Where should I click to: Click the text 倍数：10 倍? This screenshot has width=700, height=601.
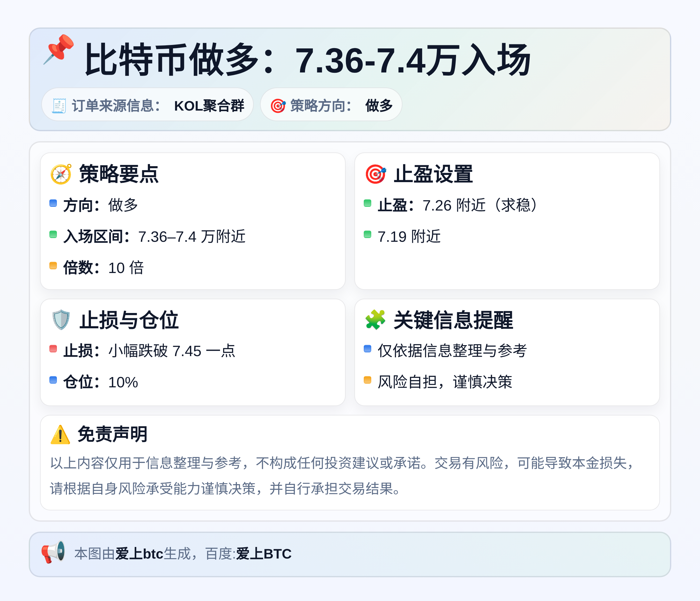(103, 268)
